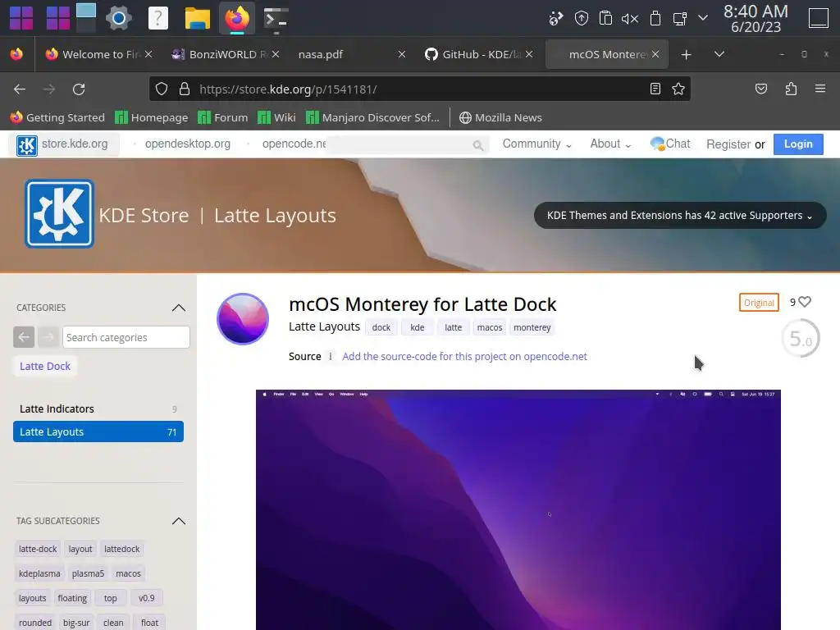List all tabs dropdown arrow
The height and width of the screenshot is (630, 840).
(719, 54)
